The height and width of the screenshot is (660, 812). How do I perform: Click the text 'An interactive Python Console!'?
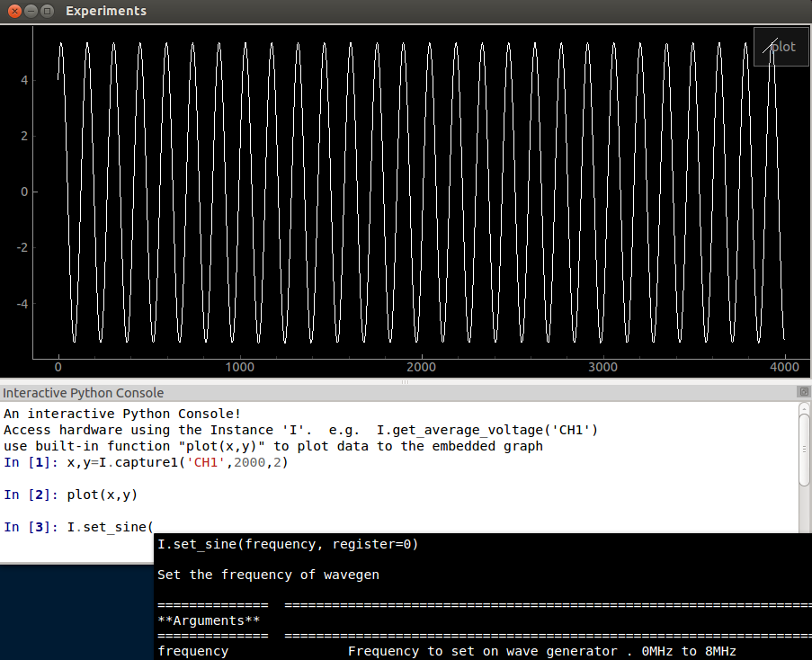(x=122, y=414)
